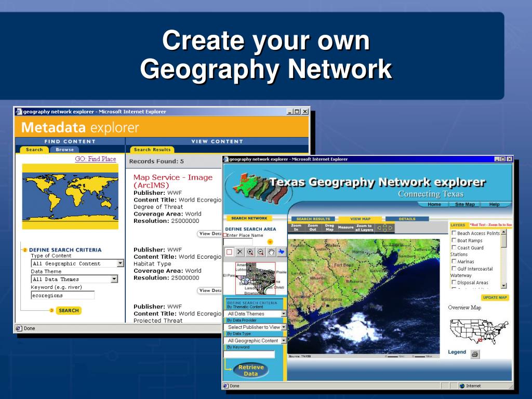Click the IE page icon in Metadata explorer title bar
Screen dimensions: 532x399
pyautogui.click(x=19, y=112)
